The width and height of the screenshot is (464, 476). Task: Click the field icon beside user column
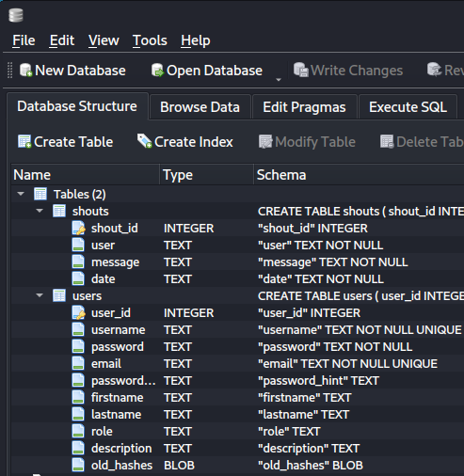click(78, 245)
